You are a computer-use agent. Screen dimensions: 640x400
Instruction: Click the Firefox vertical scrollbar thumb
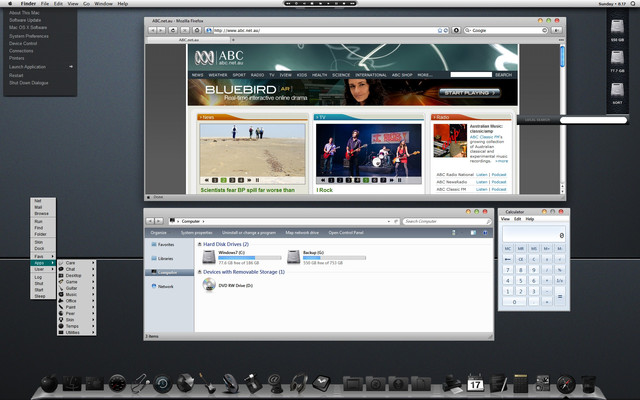[x=562, y=56]
